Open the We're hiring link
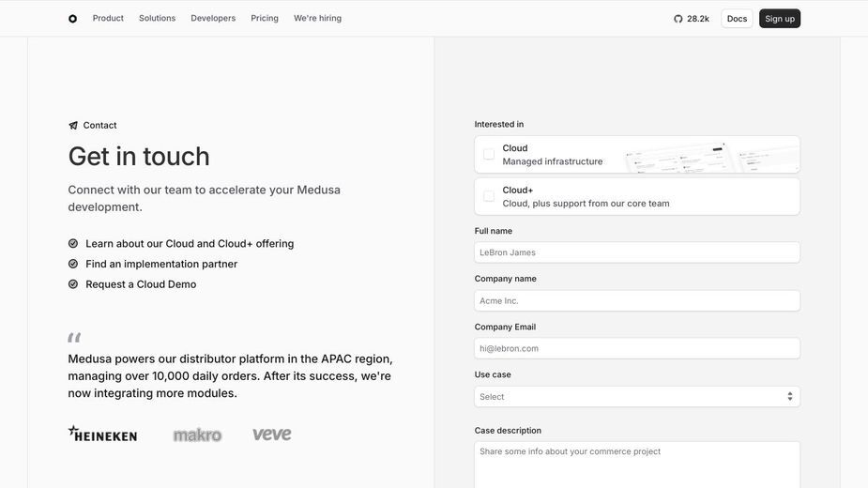Viewport: 868px width, 488px height. click(x=318, y=18)
